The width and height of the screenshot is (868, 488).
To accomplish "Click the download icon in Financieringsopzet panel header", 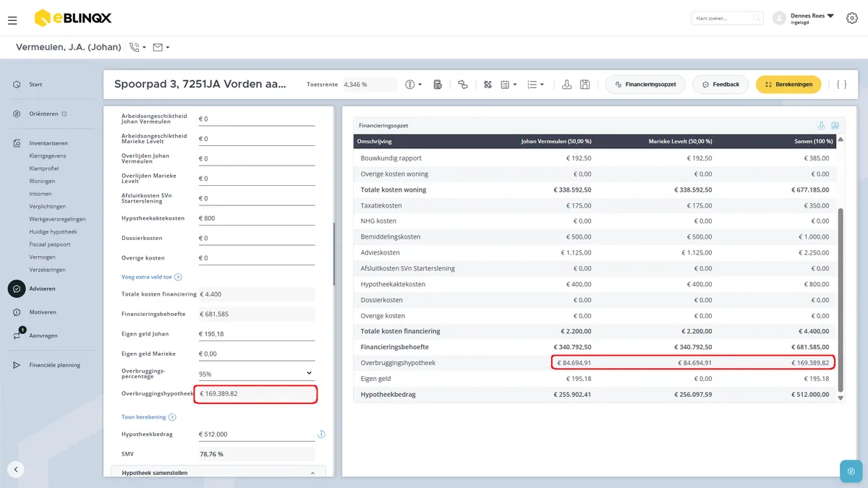I will [821, 126].
